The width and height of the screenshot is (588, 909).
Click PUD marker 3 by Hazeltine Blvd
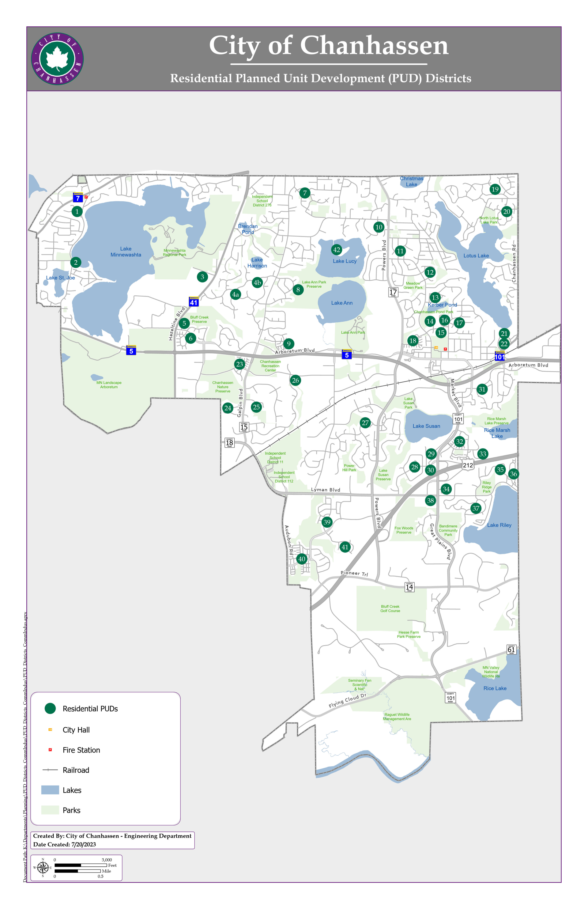click(202, 277)
